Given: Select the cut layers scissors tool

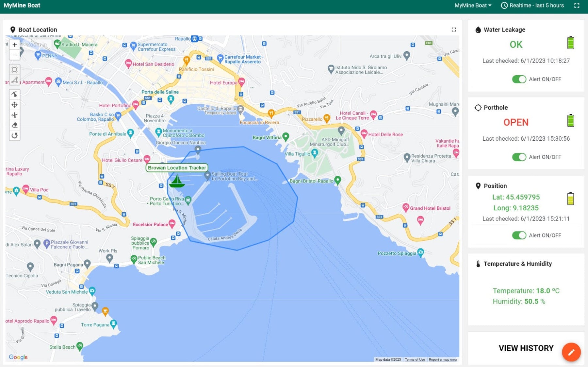Looking at the screenshot, I should tap(15, 115).
